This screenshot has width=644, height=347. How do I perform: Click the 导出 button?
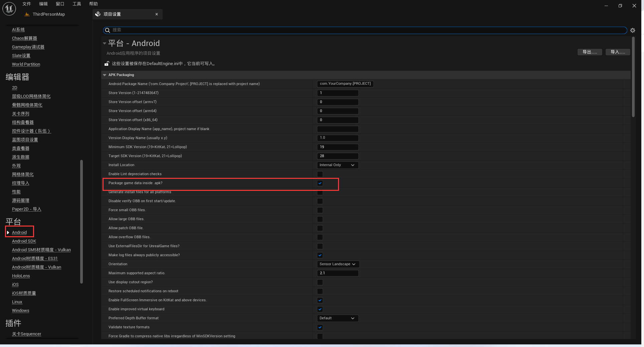[x=590, y=52]
